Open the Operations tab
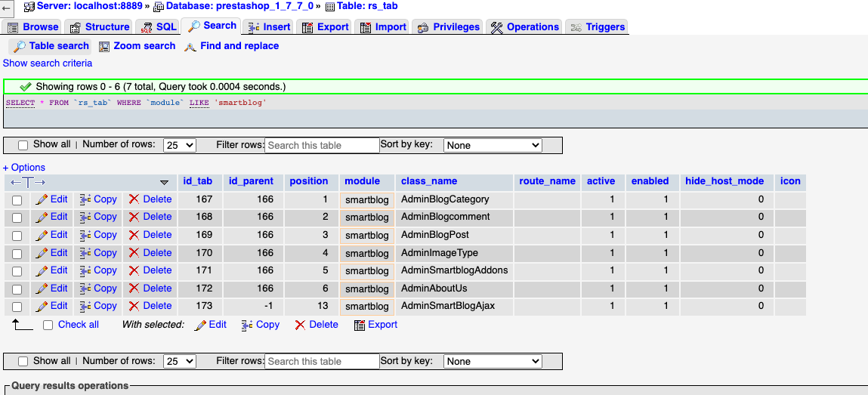 click(525, 26)
